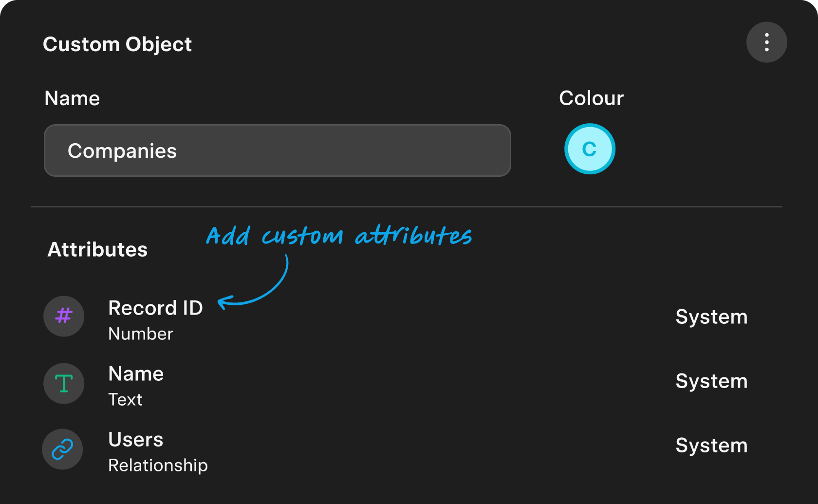Click the purple hash Number icon
This screenshot has height=504, width=818.
pyautogui.click(x=64, y=316)
